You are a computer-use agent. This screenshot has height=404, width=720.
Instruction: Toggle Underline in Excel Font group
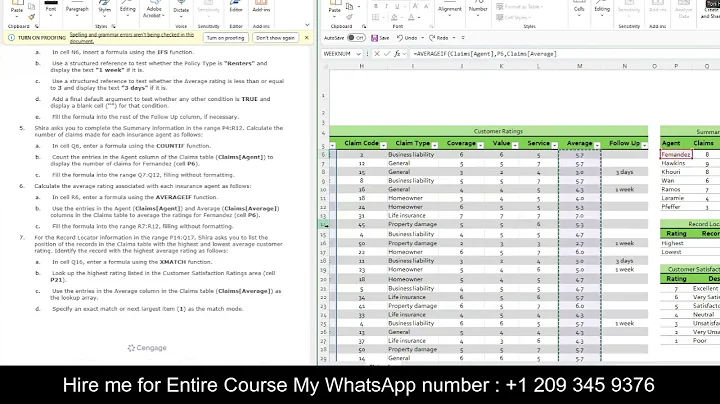point(397,6)
